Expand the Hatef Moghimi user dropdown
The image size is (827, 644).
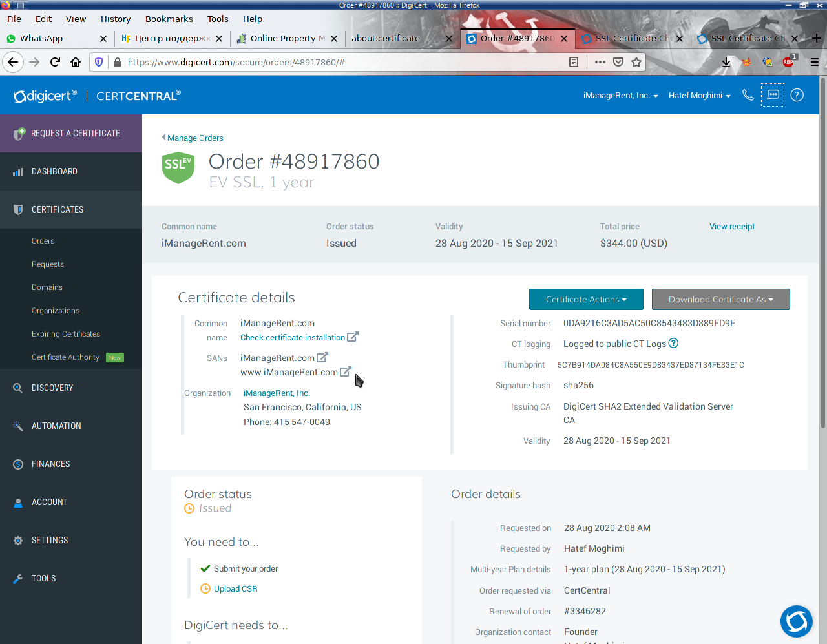click(x=700, y=95)
